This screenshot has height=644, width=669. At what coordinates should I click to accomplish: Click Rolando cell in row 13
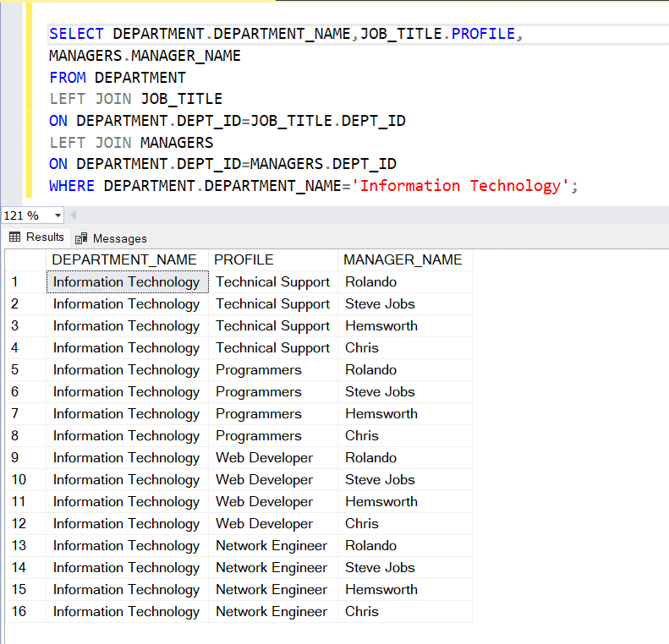click(405, 546)
